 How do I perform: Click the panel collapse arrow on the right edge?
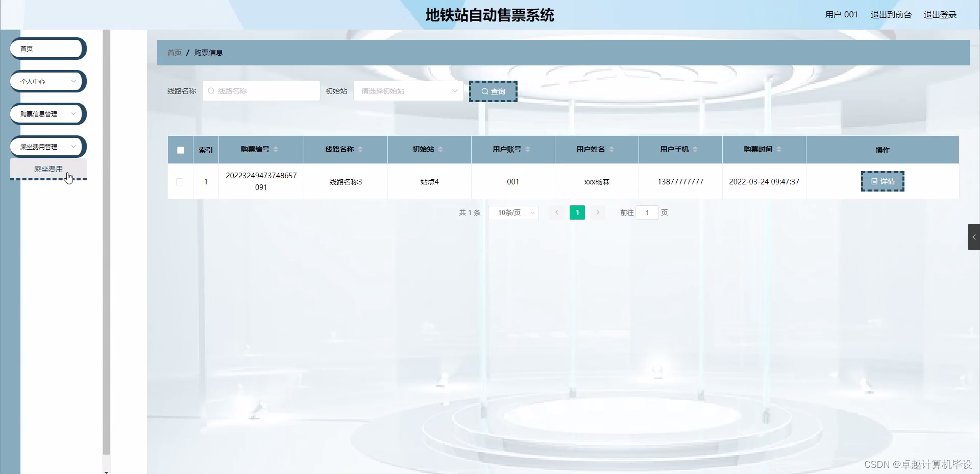(x=974, y=236)
